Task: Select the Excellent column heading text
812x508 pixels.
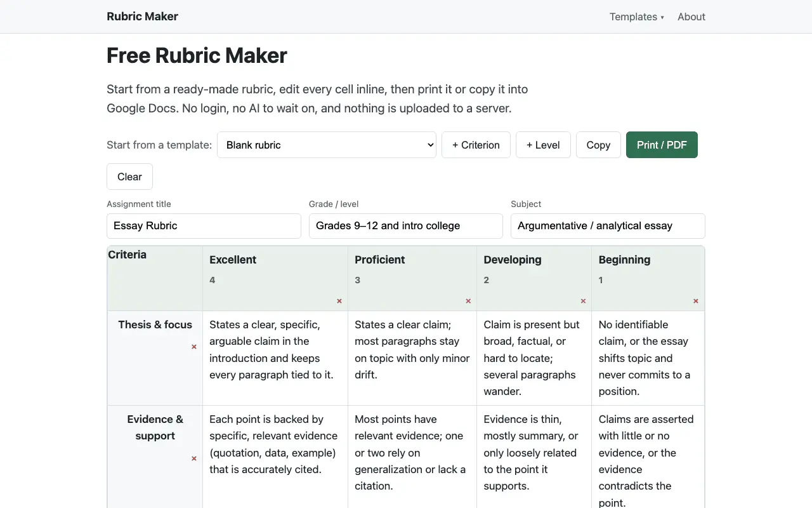Action: [x=233, y=260]
